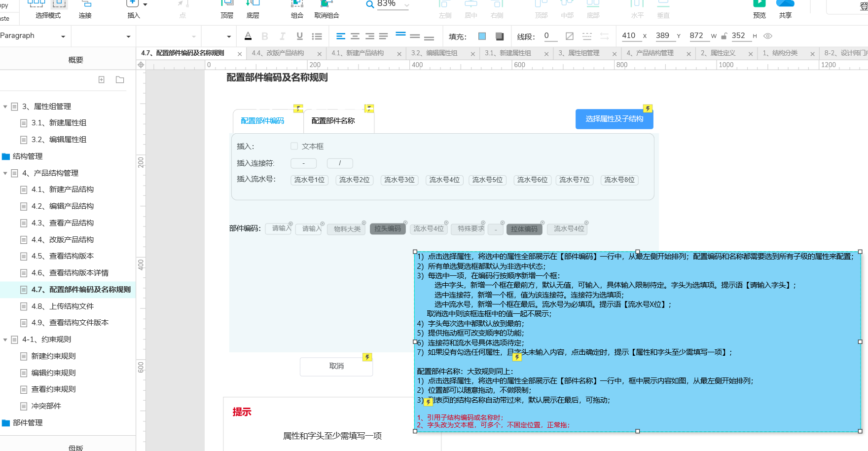Open page 4.8、上传结构文件
The height and width of the screenshot is (451, 868).
click(63, 306)
